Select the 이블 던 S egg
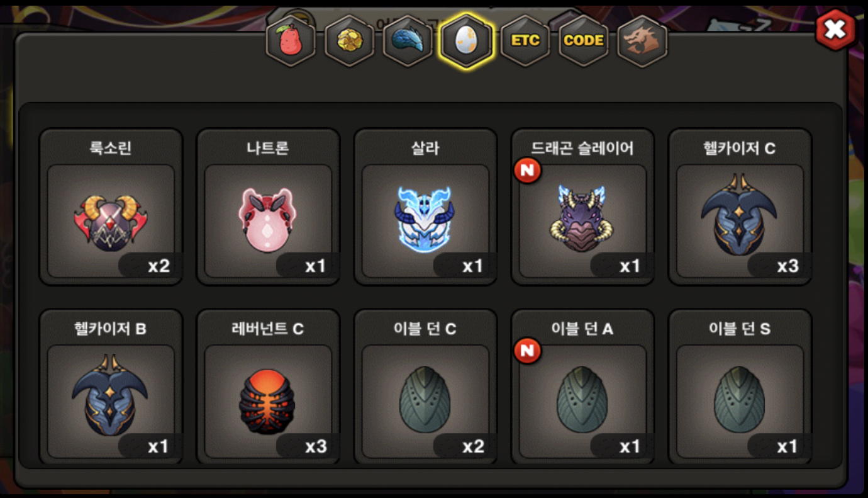 pyautogui.click(x=740, y=387)
